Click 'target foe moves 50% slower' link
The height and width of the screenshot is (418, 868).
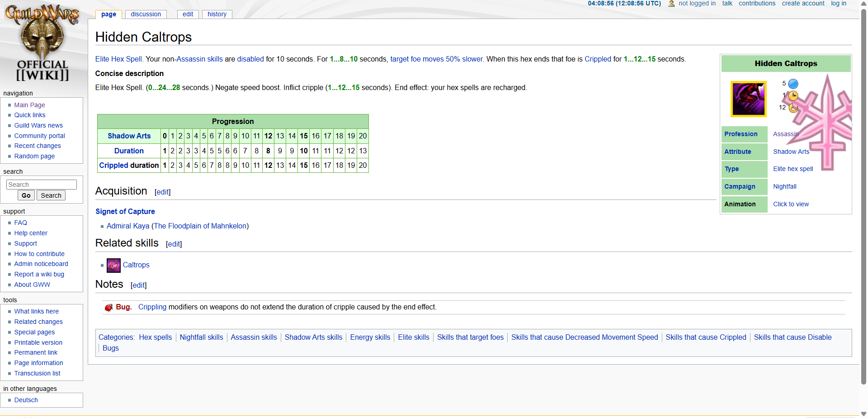[x=437, y=59]
